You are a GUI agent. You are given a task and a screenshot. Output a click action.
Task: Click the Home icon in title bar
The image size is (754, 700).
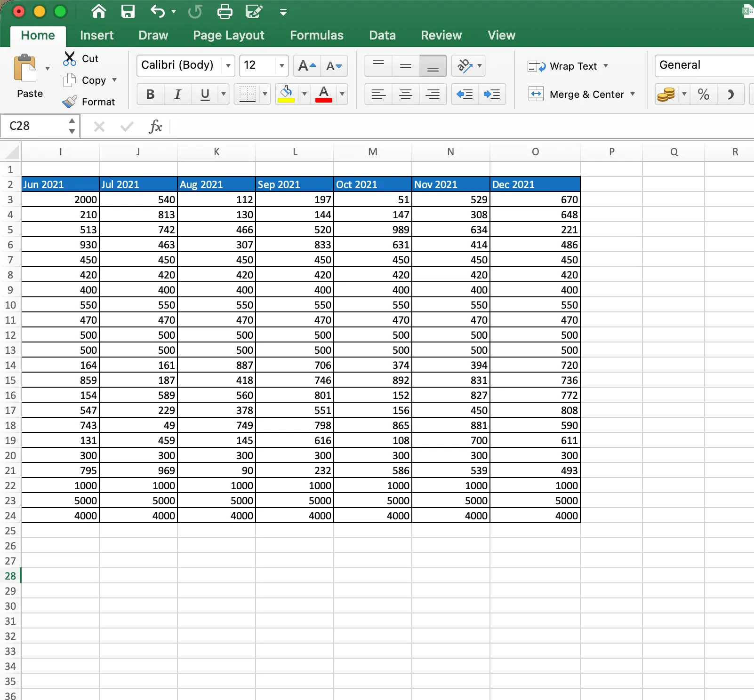coord(99,11)
